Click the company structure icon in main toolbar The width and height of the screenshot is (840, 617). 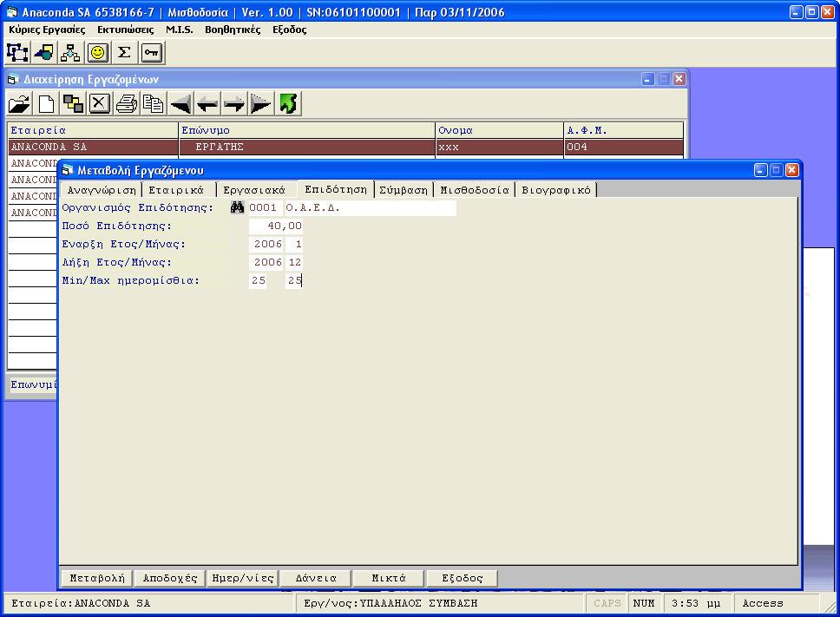click(x=17, y=52)
